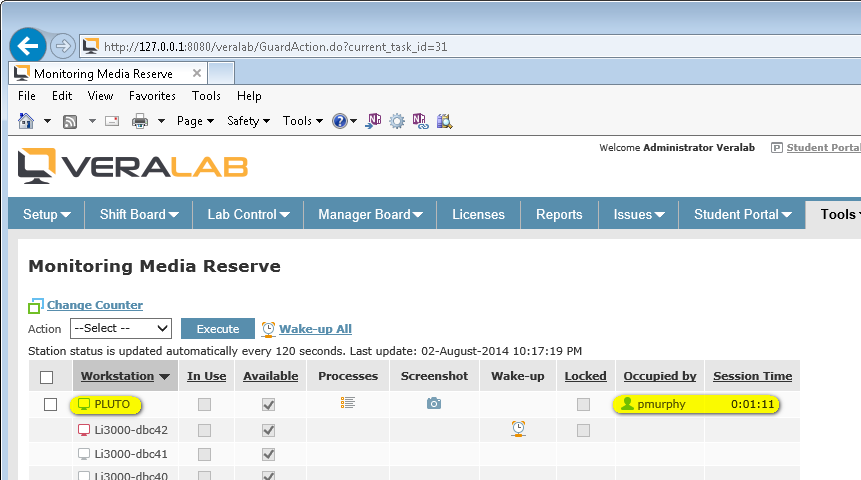Close the Monitoring Media Reserve tab
This screenshot has height=480, width=861.
click(197, 73)
